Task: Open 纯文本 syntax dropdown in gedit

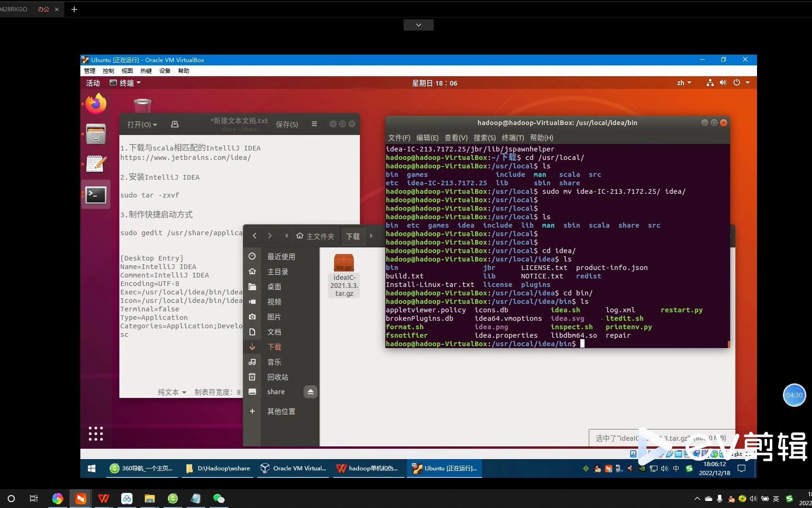Action: click(x=172, y=392)
